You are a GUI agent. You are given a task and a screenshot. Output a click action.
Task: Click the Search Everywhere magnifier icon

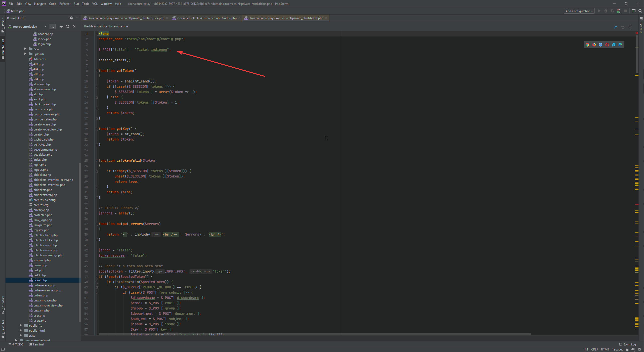640,11
